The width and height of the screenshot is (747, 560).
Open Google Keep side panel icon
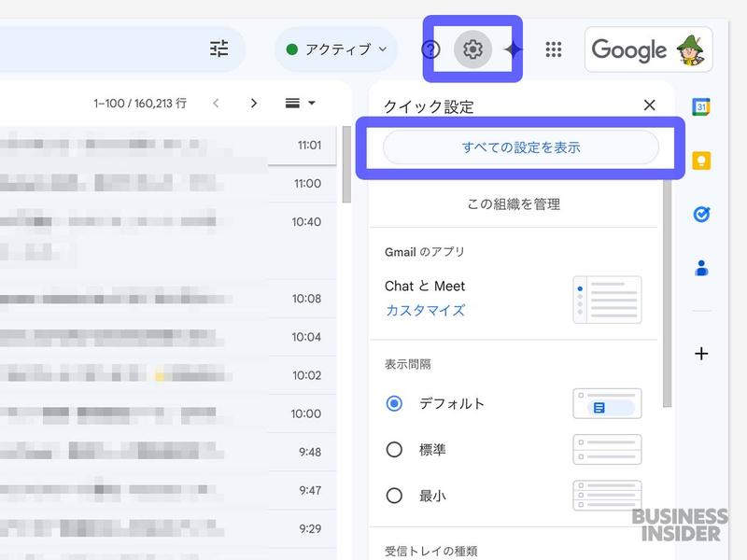tap(701, 161)
